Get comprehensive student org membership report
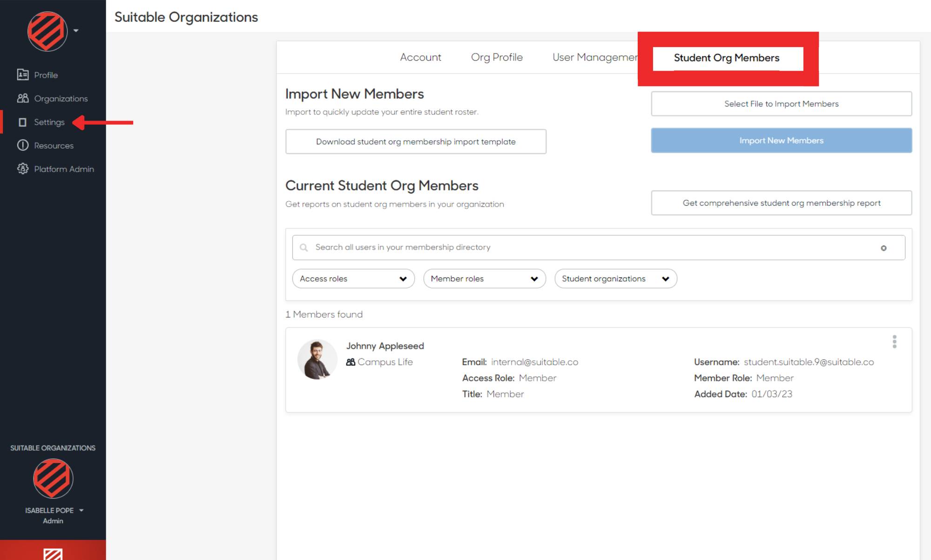 (781, 203)
